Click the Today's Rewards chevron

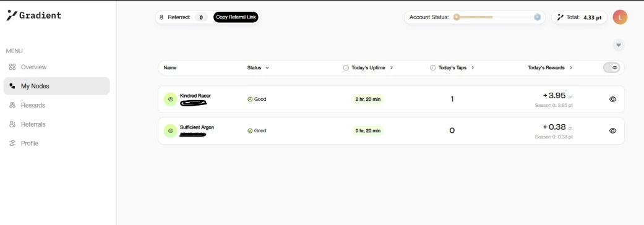[571, 68]
